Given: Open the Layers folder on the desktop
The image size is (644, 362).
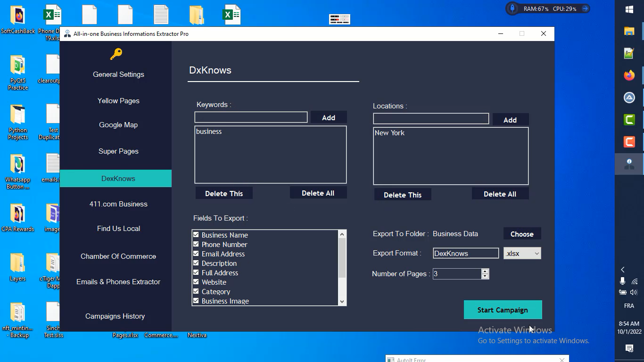Looking at the screenshot, I should pos(17,262).
